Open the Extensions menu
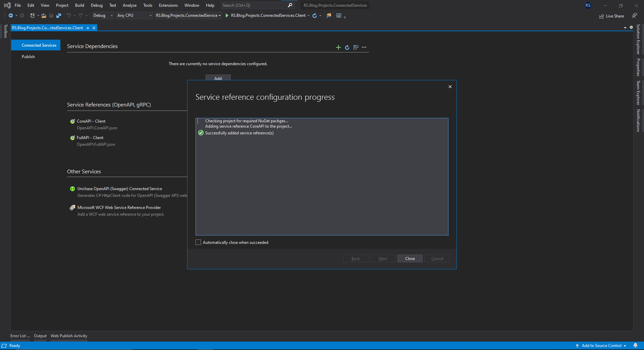The width and height of the screenshot is (644, 350). click(x=168, y=5)
